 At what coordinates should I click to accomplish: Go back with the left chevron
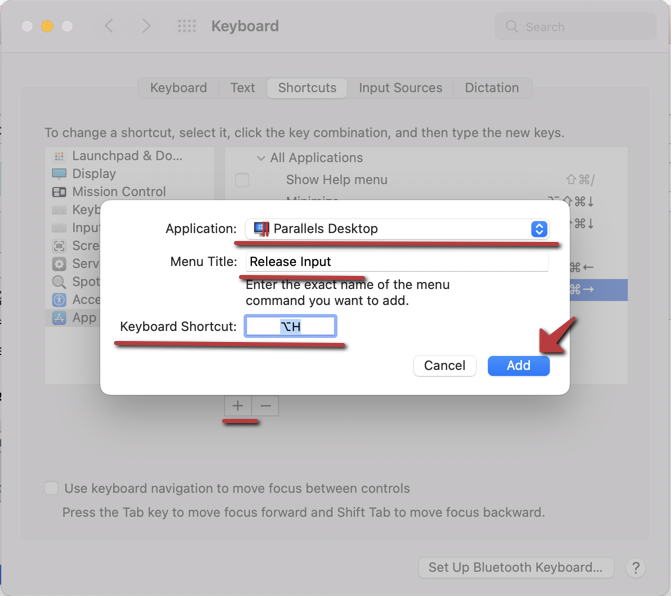click(x=109, y=26)
